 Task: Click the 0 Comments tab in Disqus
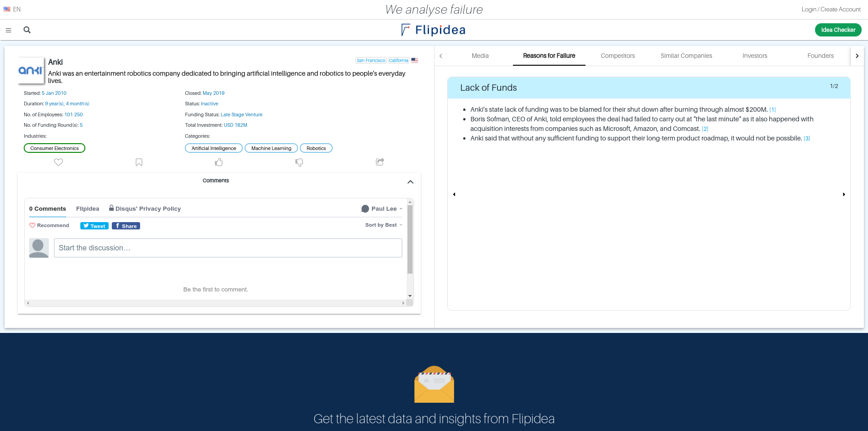(47, 209)
